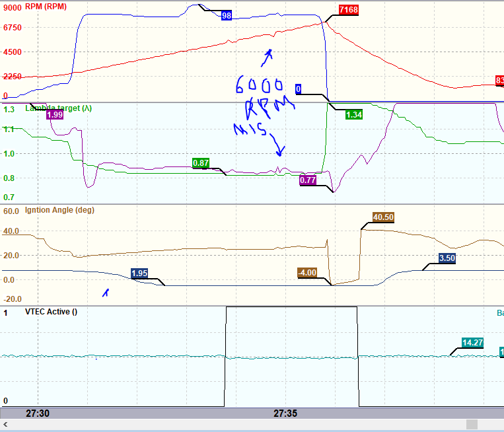Select the brown 40.50 ignition flag
504x432 pixels.
383,217
